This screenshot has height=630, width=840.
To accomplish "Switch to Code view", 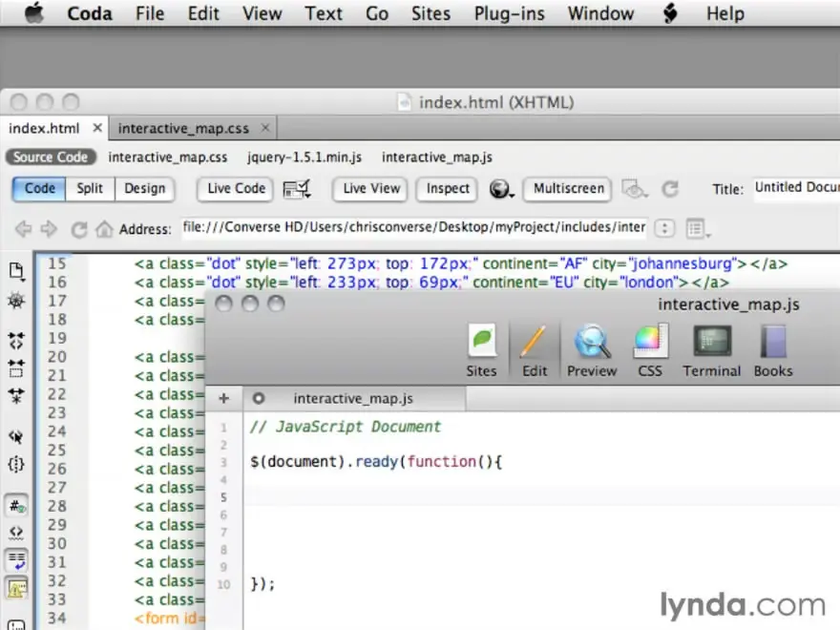I will (x=40, y=189).
